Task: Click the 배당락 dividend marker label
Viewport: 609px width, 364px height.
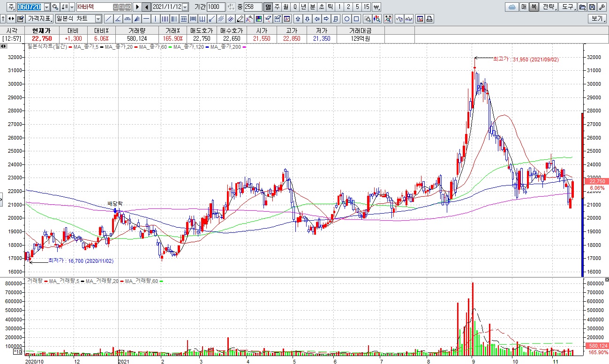Action: 115,204
